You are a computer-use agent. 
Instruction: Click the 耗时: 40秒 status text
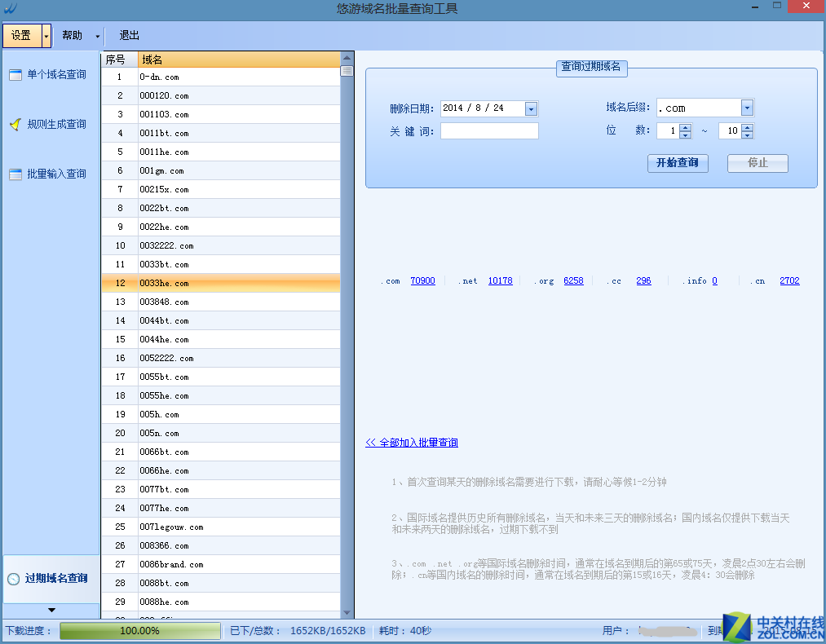[405, 631]
